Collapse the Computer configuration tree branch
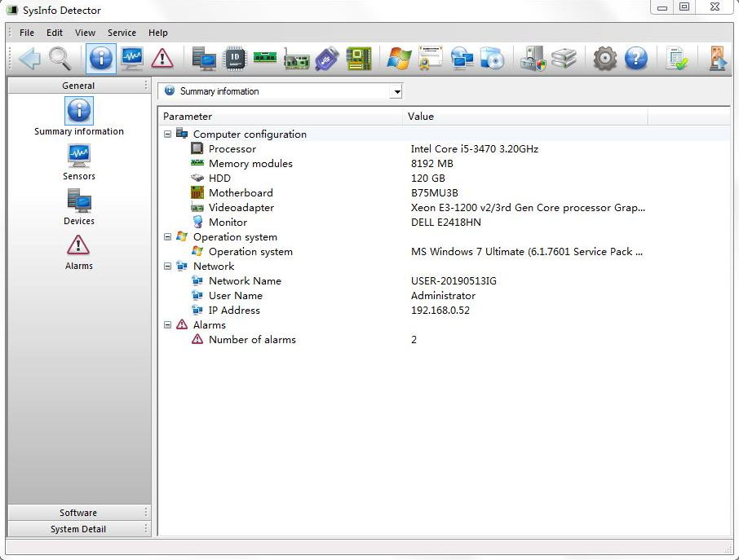Screen dimensions: 739x560 tap(169, 134)
